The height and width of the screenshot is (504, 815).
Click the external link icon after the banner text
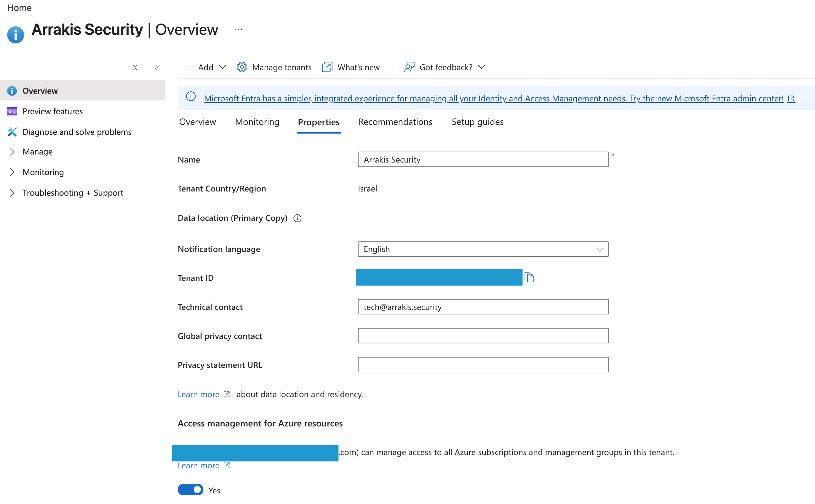pos(791,99)
